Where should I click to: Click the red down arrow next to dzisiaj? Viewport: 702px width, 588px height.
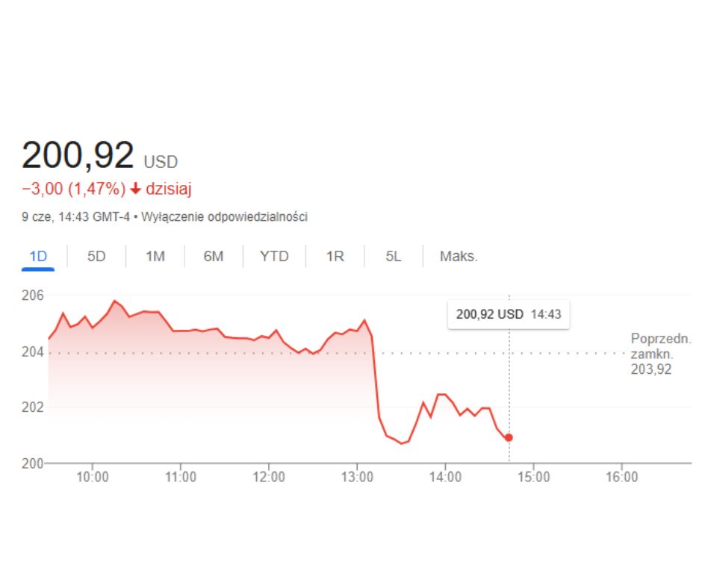tap(136, 189)
